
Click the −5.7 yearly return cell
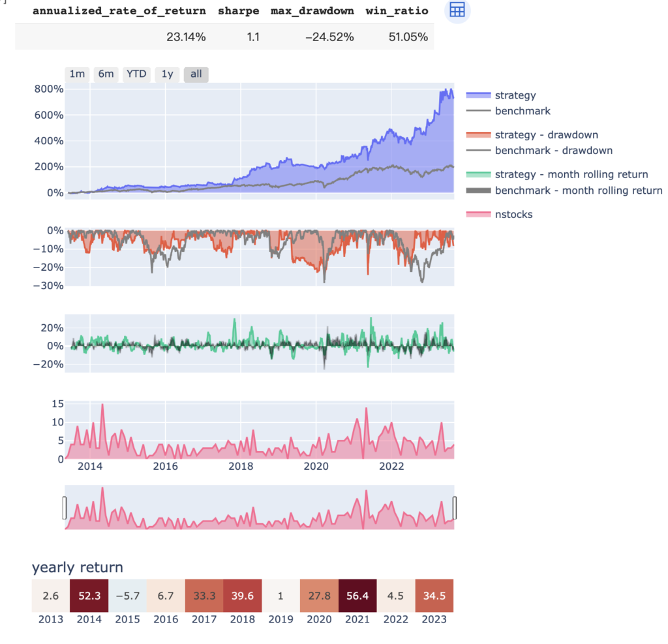tap(127, 596)
